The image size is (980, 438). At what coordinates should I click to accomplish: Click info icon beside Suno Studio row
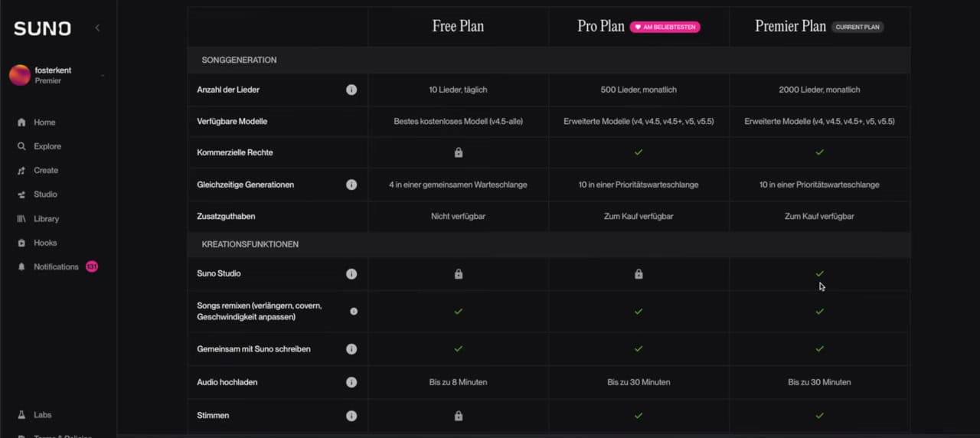pos(351,273)
